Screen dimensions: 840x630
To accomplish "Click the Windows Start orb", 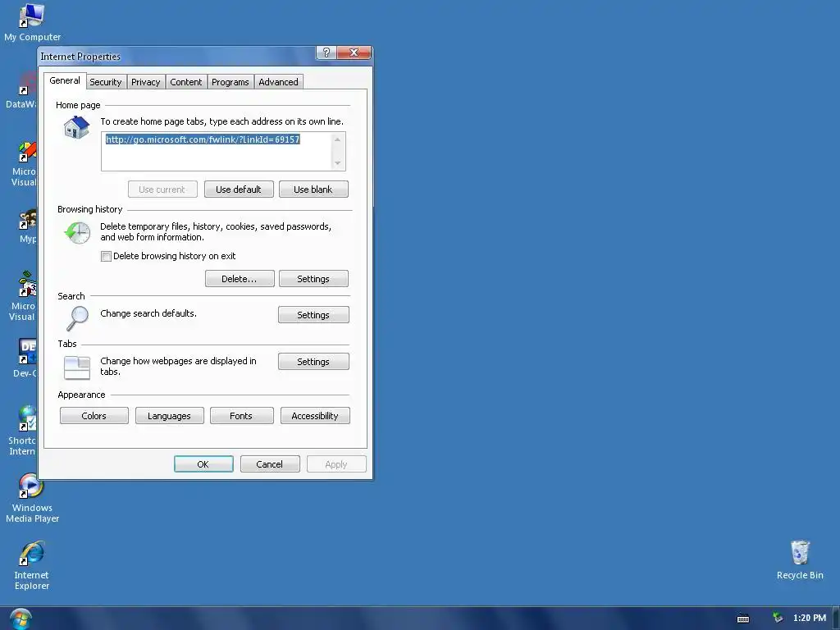I will pyautogui.click(x=21, y=619).
